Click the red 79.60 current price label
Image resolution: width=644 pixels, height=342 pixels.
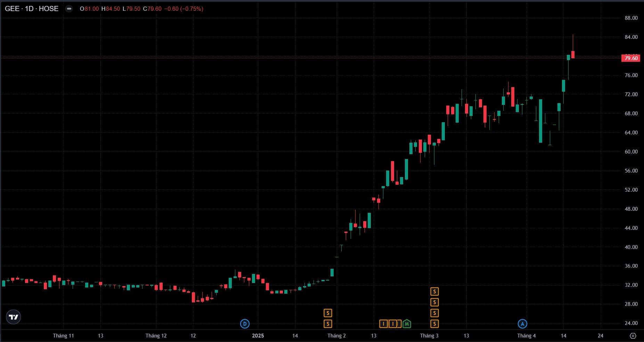click(631, 58)
